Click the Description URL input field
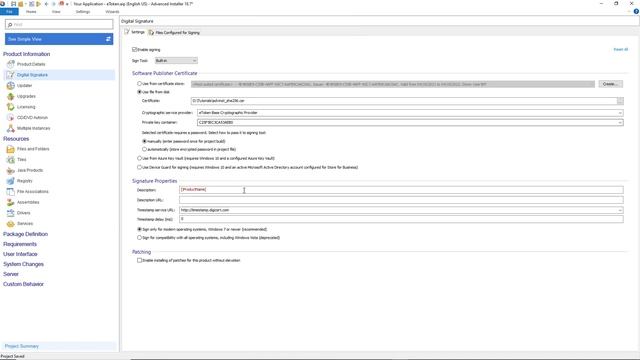The width and height of the screenshot is (640, 360). click(x=401, y=200)
